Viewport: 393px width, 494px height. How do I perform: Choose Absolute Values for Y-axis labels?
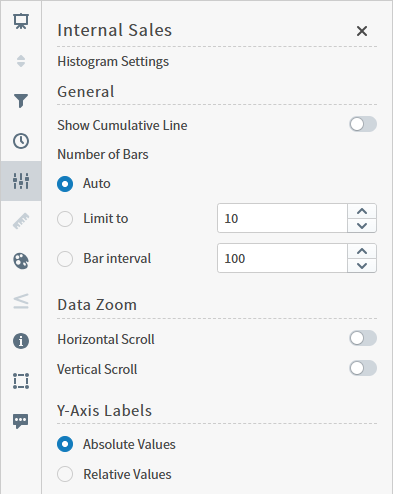click(65, 444)
